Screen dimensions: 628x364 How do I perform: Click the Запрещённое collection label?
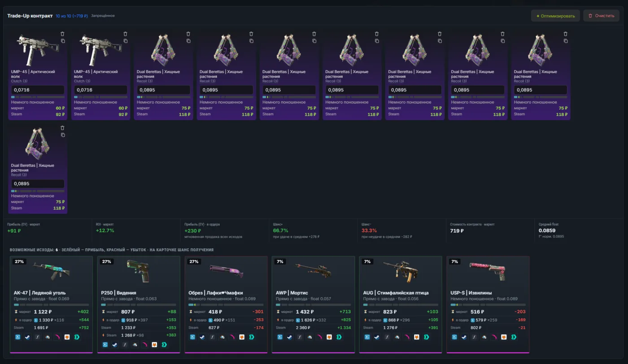pyautogui.click(x=103, y=16)
